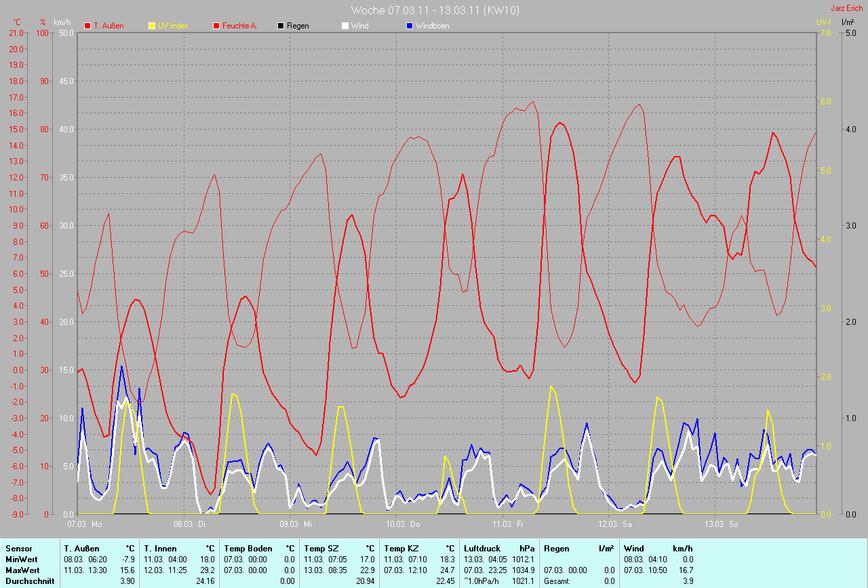
Task: Click the Luftdruck maximum value 1034.9
Action: [525, 570]
